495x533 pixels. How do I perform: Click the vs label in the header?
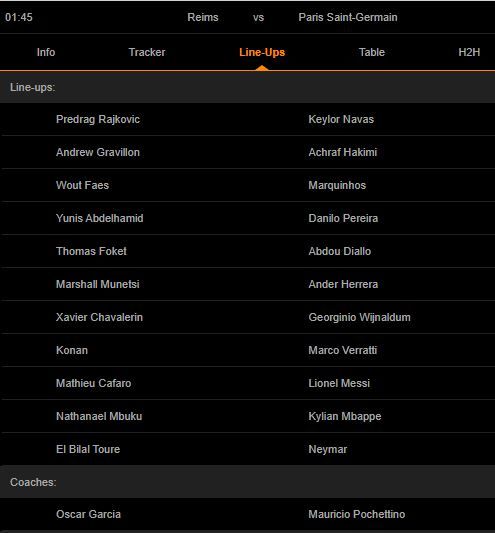coord(258,17)
